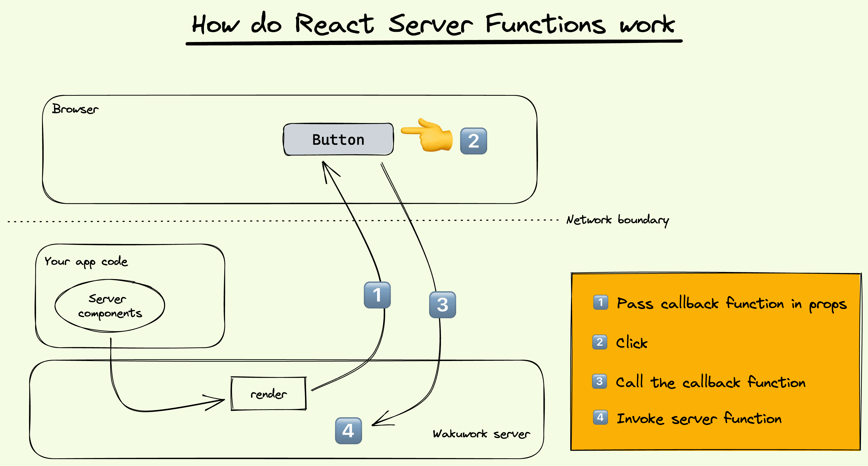Select the number 3 badge on the arrow
The image size is (868, 466).
point(442,305)
